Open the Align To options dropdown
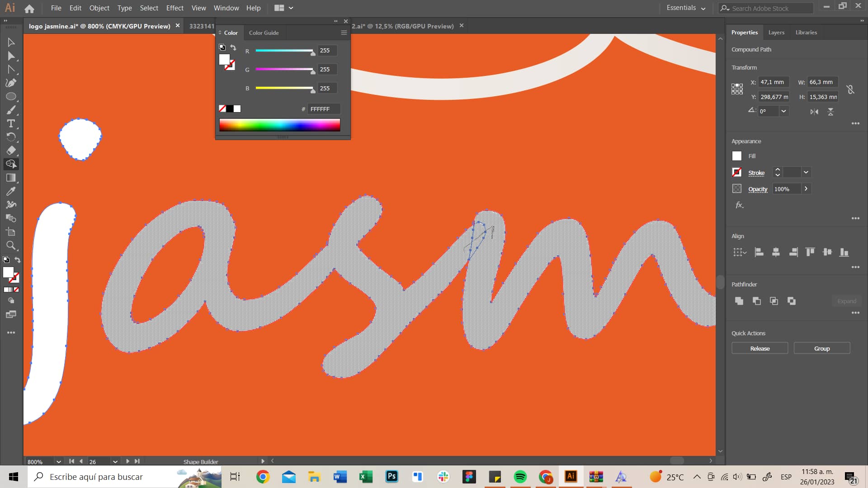Screen dimensions: 868x488 point(740,252)
